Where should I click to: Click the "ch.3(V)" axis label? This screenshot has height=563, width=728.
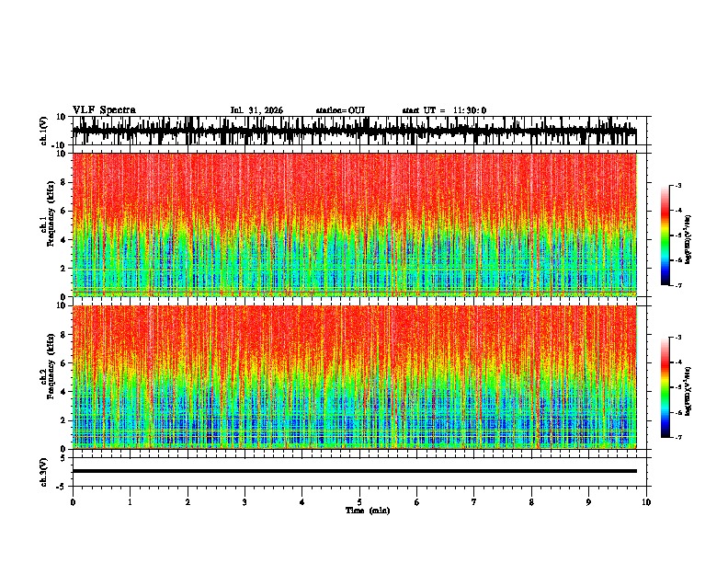point(44,472)
